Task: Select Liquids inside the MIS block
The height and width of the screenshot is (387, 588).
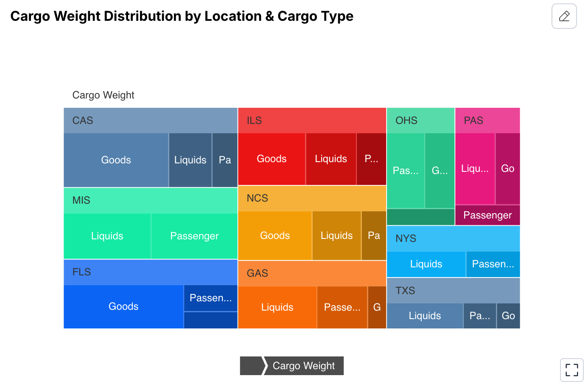Action: coord(107,236)
